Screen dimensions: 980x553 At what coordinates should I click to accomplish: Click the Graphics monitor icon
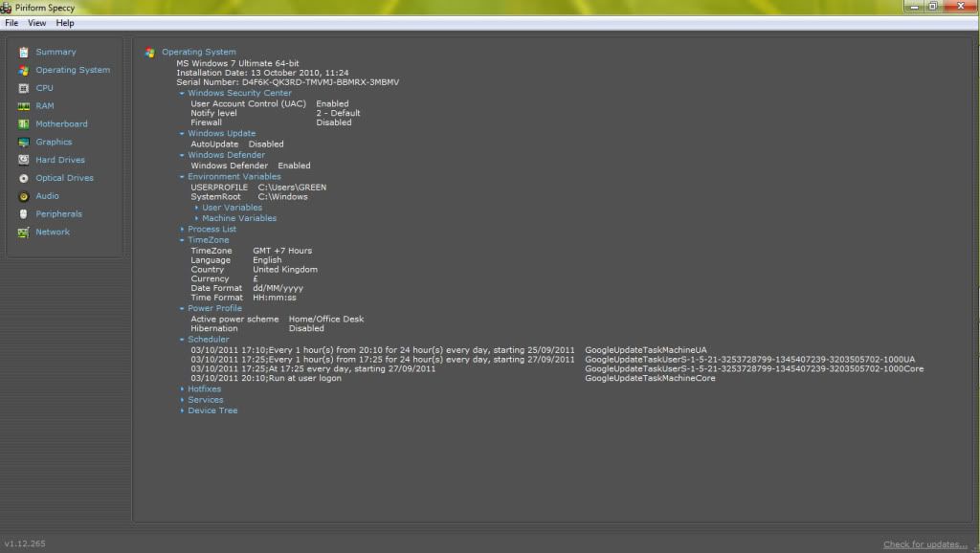(24, 143)
